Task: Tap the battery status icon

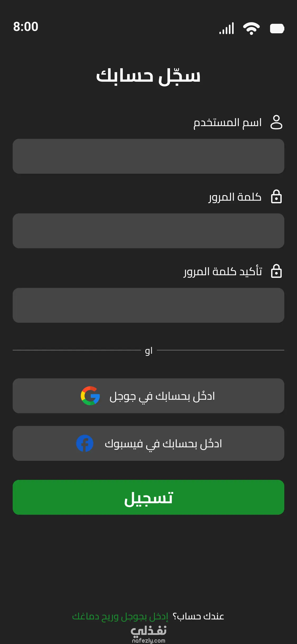Action: [x=277, y=29]
